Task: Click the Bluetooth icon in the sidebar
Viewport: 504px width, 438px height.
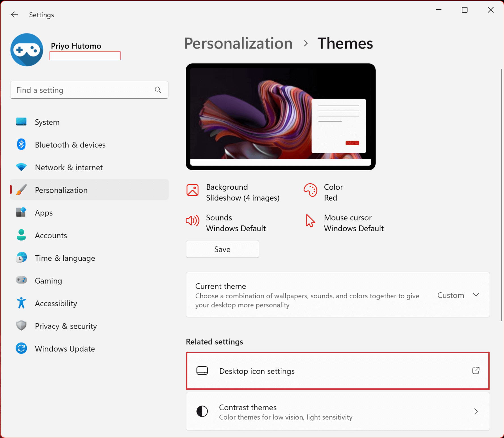Action: point(21,144)
